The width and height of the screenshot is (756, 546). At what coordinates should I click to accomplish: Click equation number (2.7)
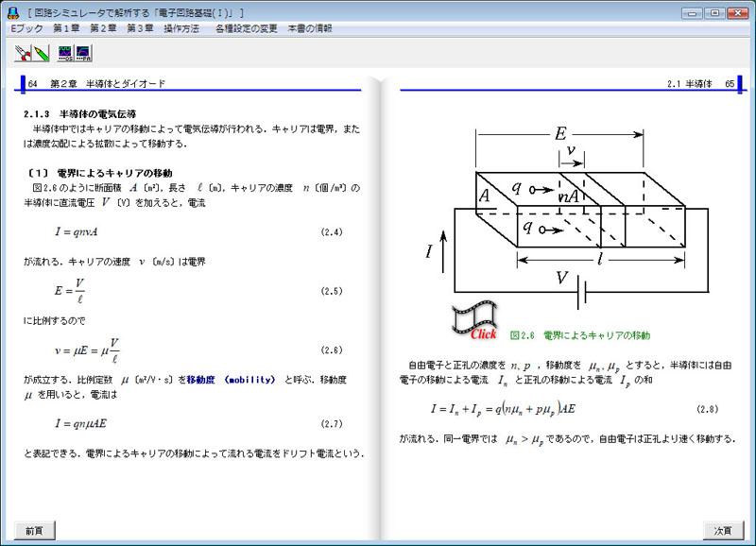pyautogui.click(x=332, y=424)
